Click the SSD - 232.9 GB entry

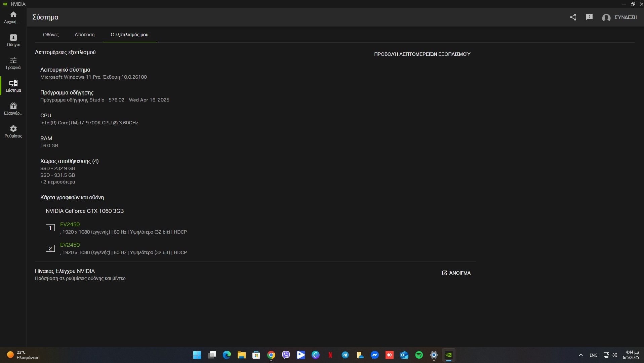click(x=57, y=168)
